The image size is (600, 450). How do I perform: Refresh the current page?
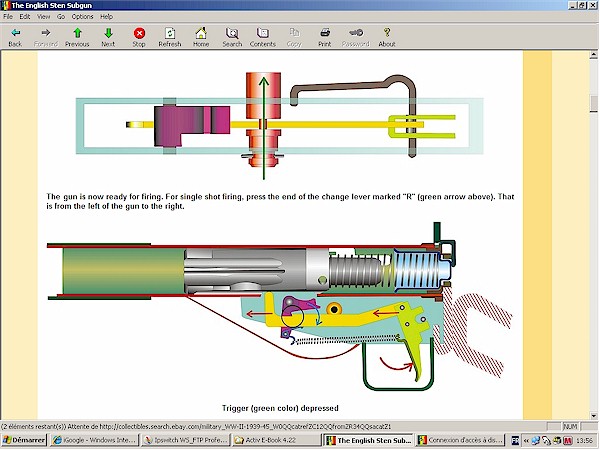(x=170, y=37)
